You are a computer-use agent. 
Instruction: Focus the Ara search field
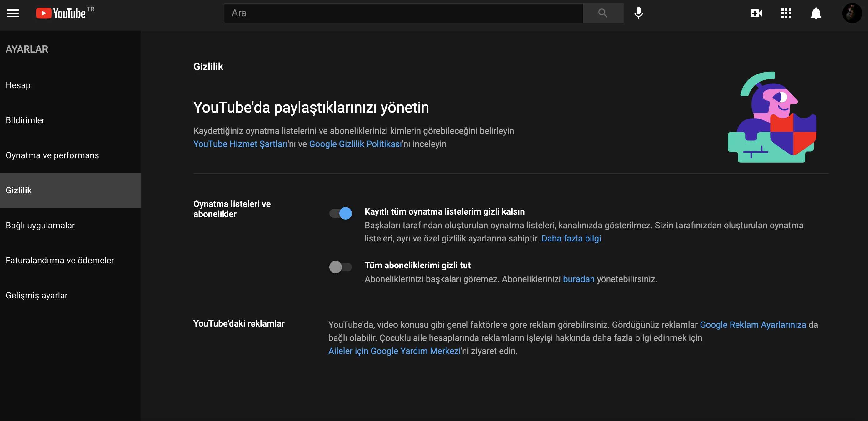[403, 13]
